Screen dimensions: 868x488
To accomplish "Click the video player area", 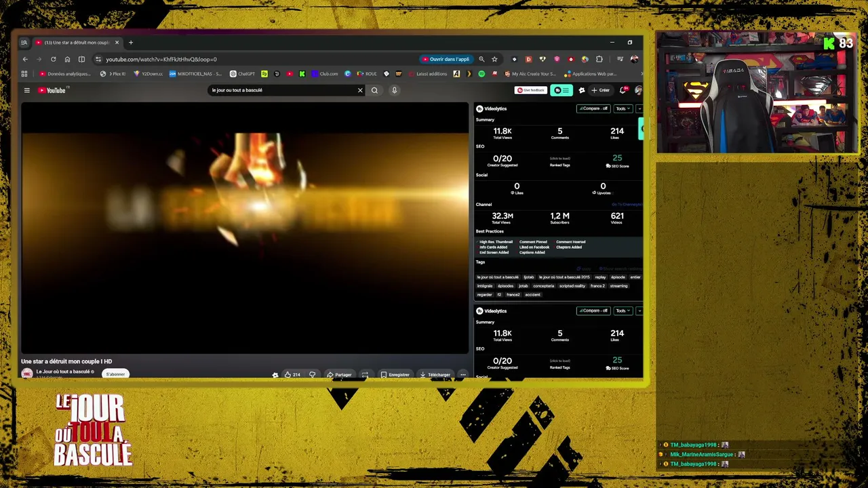I will [245, 228].
